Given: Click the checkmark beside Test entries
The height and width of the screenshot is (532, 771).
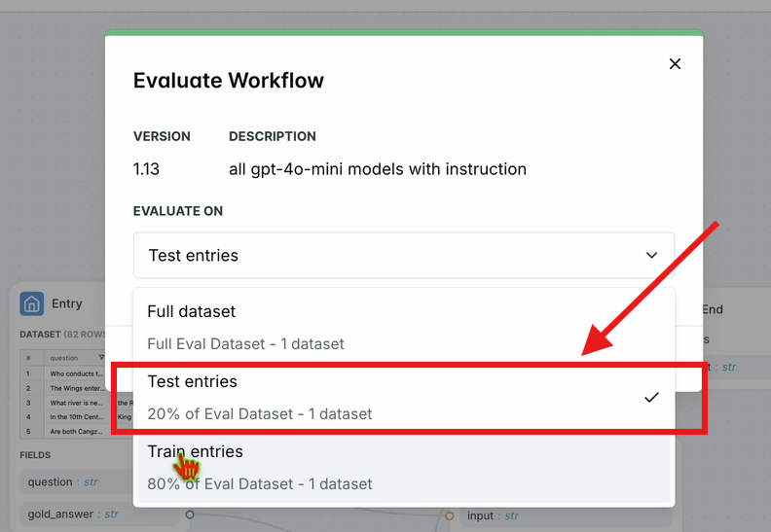Looking at the screenshot, I should [651, 398].
